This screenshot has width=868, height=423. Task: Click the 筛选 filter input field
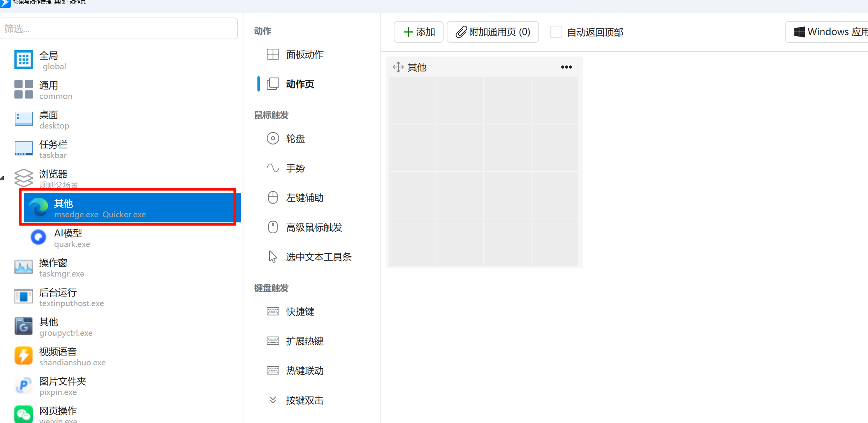[118, 28]
